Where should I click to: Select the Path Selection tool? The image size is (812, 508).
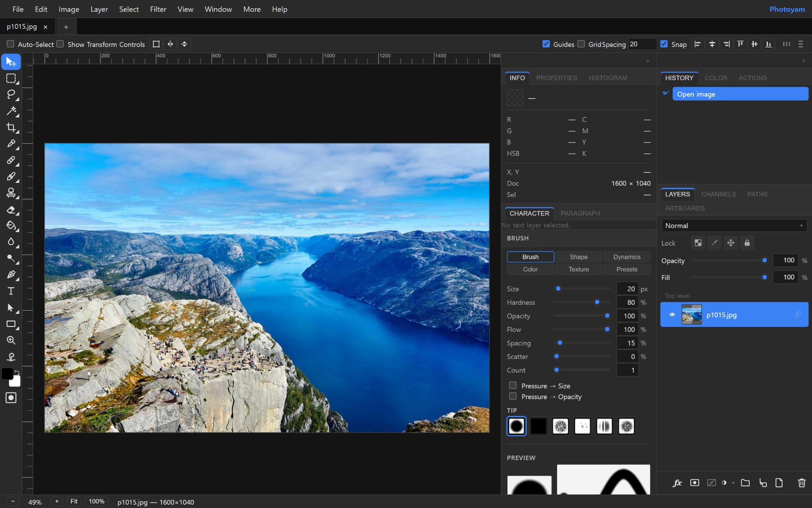(11, 308)
